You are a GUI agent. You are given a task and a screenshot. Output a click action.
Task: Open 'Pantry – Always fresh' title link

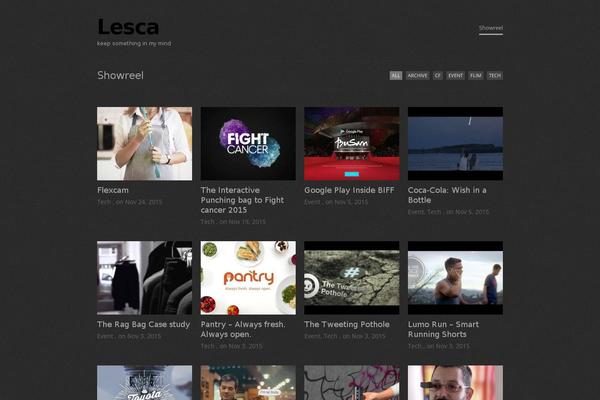[x=243, y=329]
